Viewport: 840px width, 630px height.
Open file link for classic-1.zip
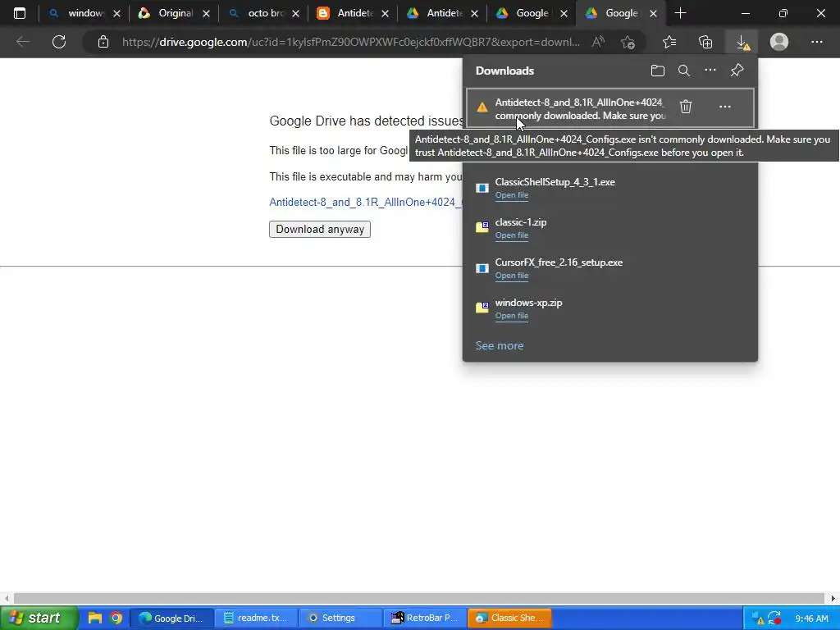point(512,235)
